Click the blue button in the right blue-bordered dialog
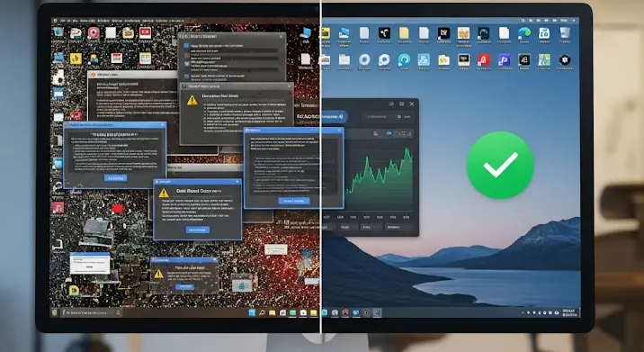This screenshot has width=644, height=352. pos(293,201)
